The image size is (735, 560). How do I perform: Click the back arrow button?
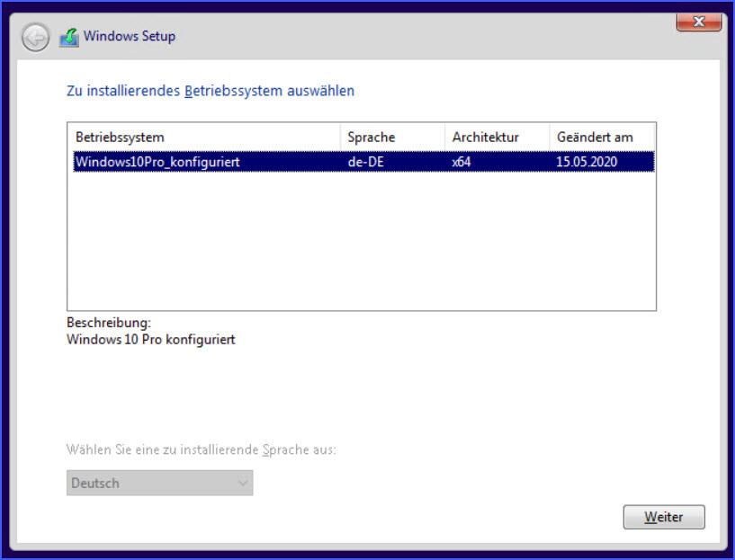click(35, 37)
